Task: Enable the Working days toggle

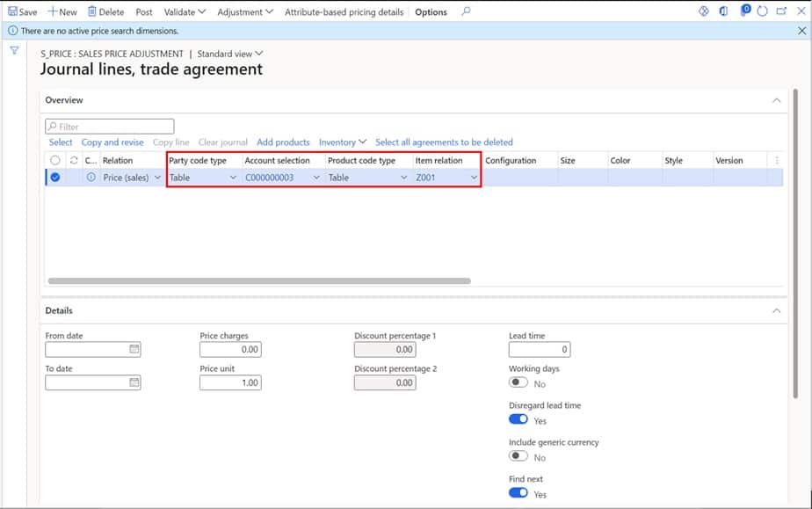Action: [518, 382]
